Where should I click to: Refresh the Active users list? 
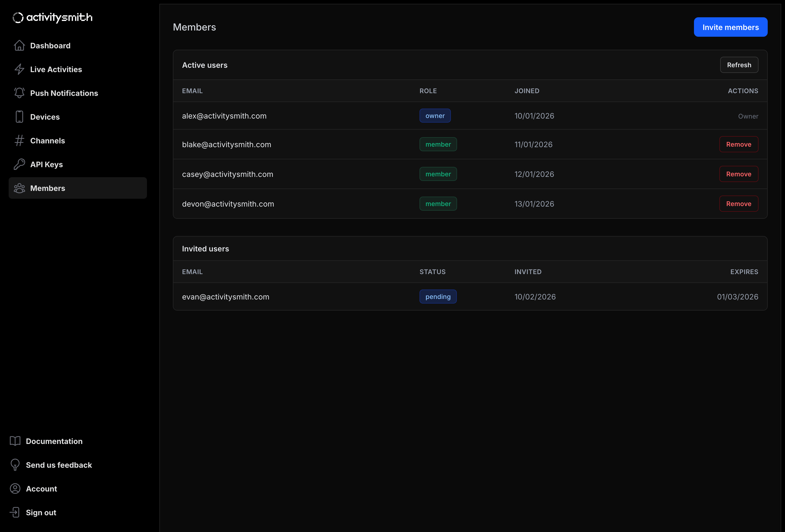[x=739, y=65]
